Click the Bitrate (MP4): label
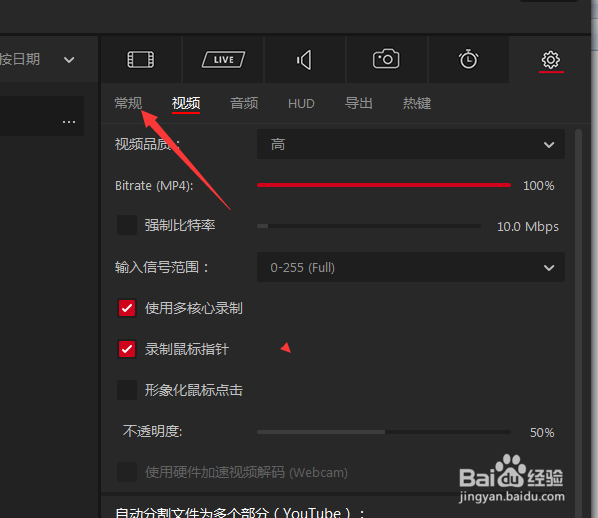The width and height of the screenshot is (598, 518). click(154, 186)
